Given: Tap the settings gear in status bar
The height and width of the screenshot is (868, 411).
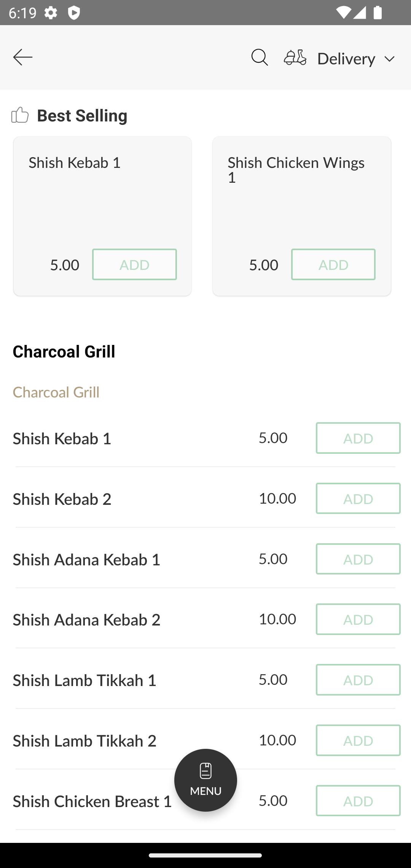Looking at the screenshot, I should tap(51, 13).
